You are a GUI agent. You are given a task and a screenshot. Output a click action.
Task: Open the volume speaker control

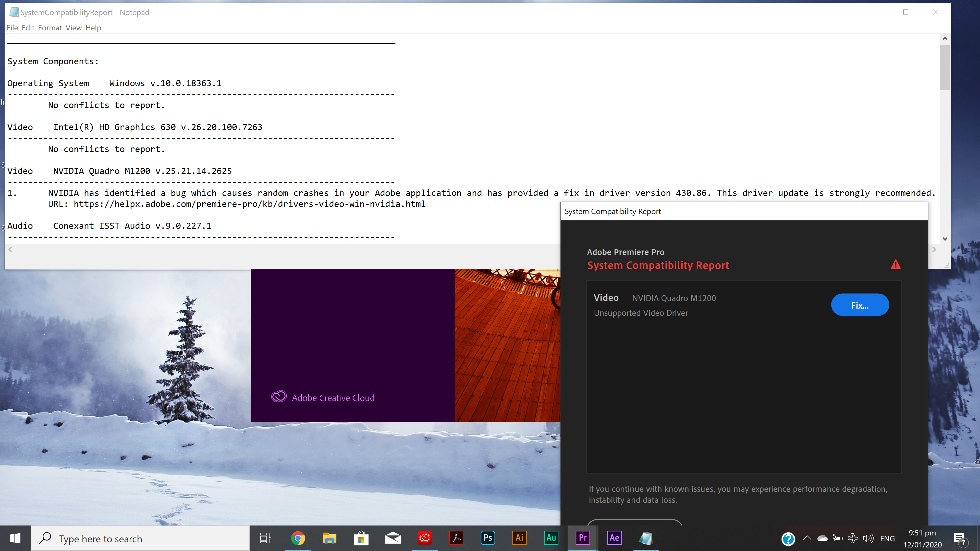[x=868, y=538]
